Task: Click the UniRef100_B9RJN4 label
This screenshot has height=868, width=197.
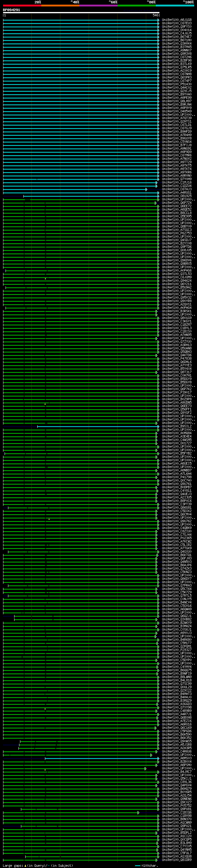Action: (x=177, y=104)
